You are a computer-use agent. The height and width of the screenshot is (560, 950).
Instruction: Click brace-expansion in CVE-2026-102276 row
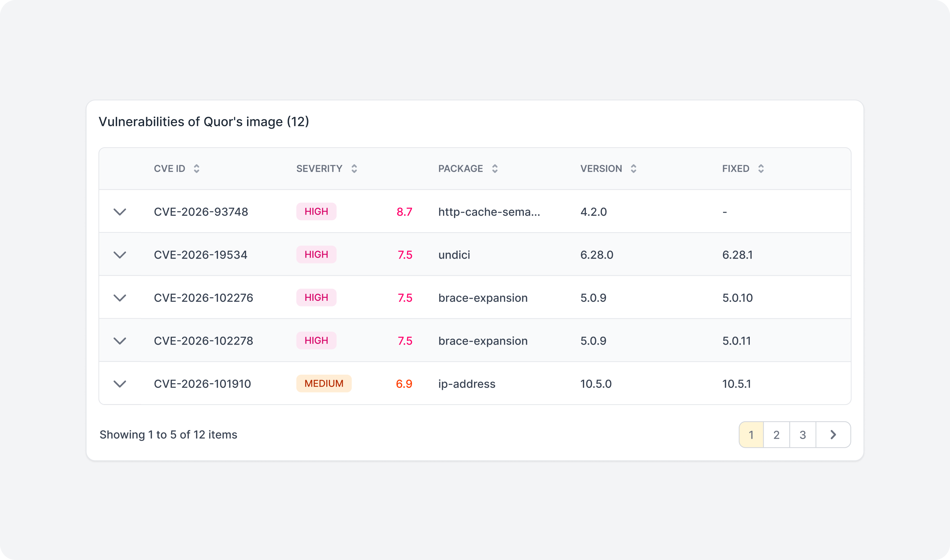pos(483,298)
